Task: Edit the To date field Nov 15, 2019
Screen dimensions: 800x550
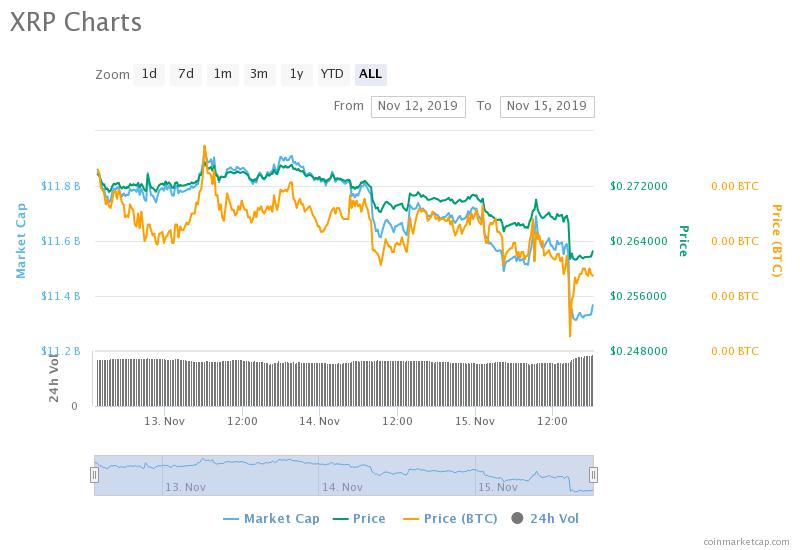Action: 547,107
